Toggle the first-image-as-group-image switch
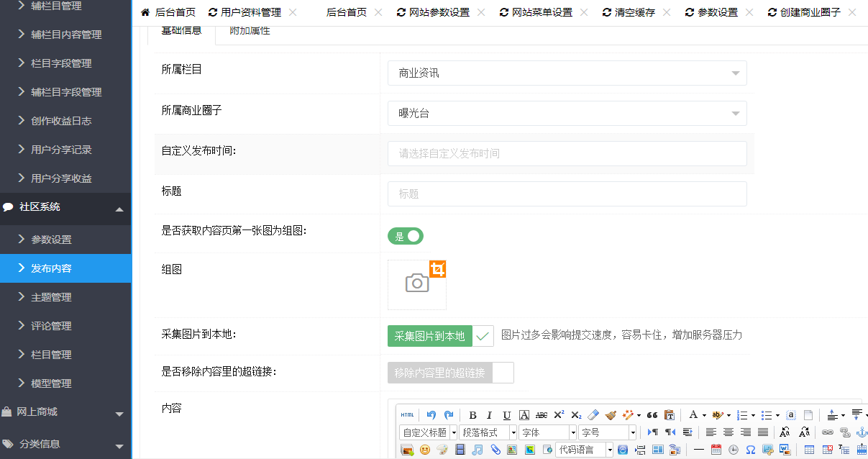Screen dimensions: 868x459 pos(406,236)
